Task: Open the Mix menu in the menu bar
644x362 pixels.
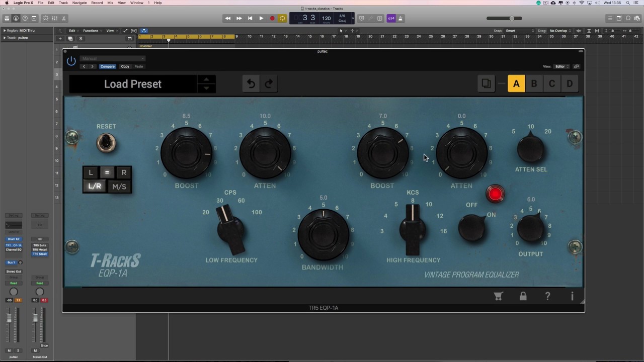Action: click(110, 3)
